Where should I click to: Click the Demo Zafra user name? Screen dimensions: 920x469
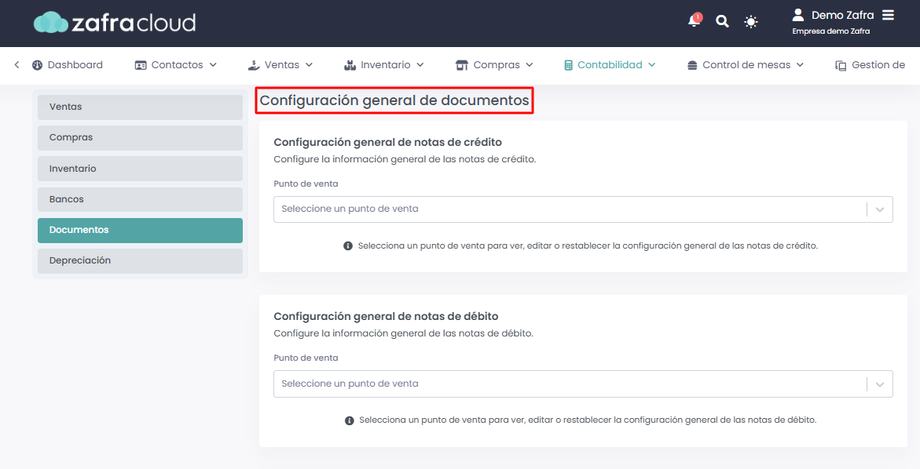[843, 15]
